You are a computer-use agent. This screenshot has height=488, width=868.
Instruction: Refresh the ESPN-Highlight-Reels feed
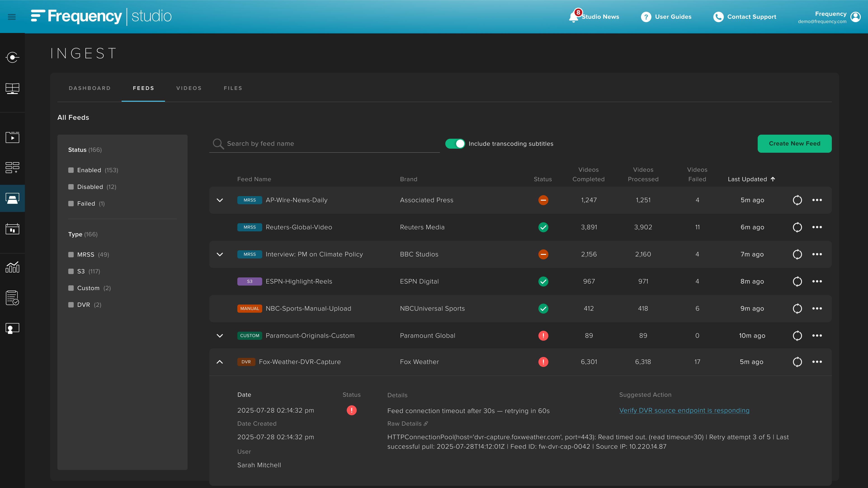[x=797, y=281]
